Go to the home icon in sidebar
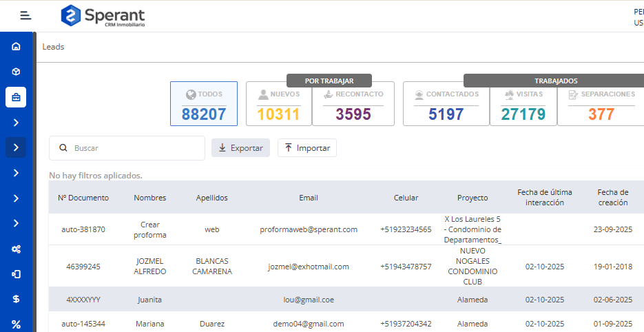The width and height of the screenshot is (644, 332). (16, 47)
